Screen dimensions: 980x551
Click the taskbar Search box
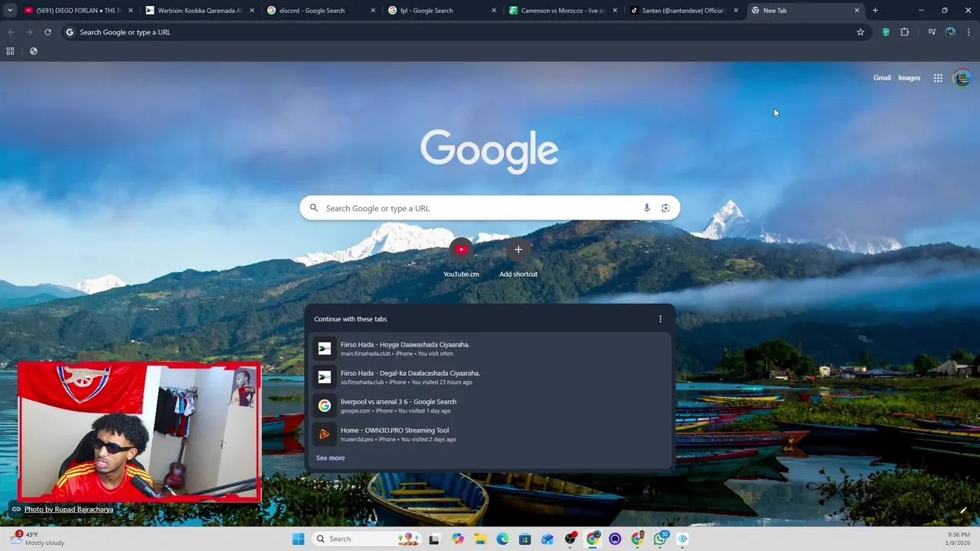(x=367, y=539)
